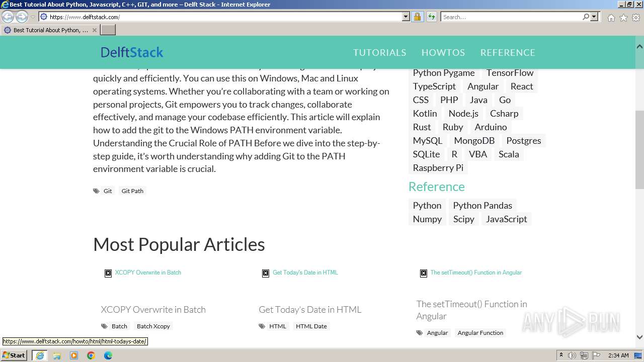Open the JavaScript reference tag

click(506, 219)
